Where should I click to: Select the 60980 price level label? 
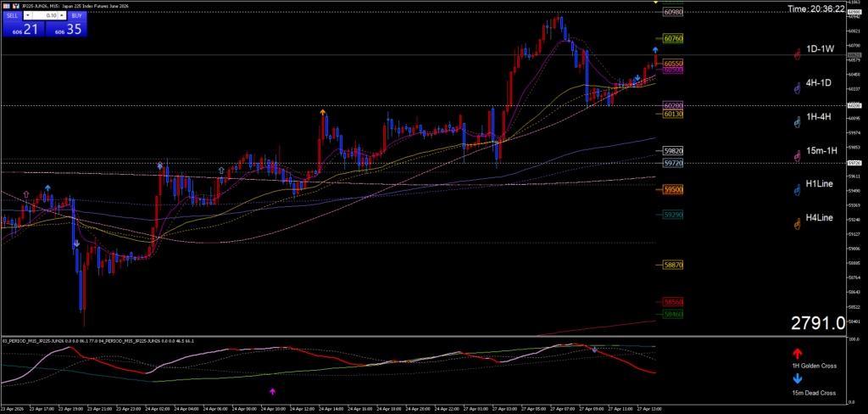point(674,13)
